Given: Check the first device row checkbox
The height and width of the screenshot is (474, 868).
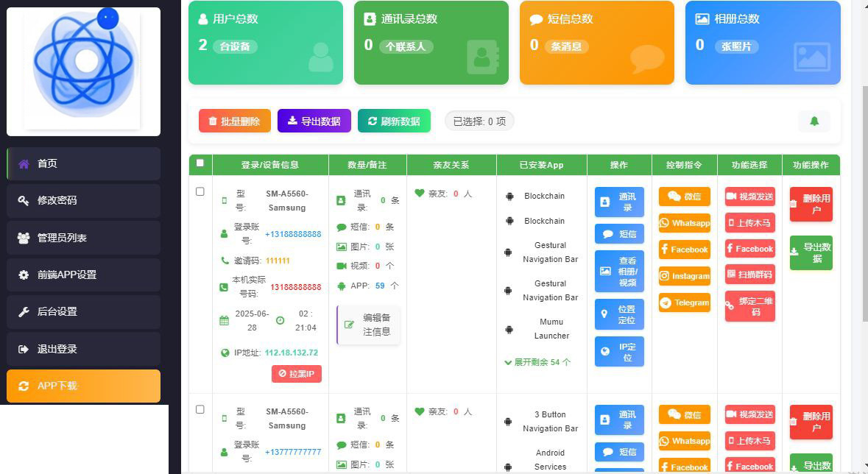Looking at the screenshot, I should (x=200, y=191).
